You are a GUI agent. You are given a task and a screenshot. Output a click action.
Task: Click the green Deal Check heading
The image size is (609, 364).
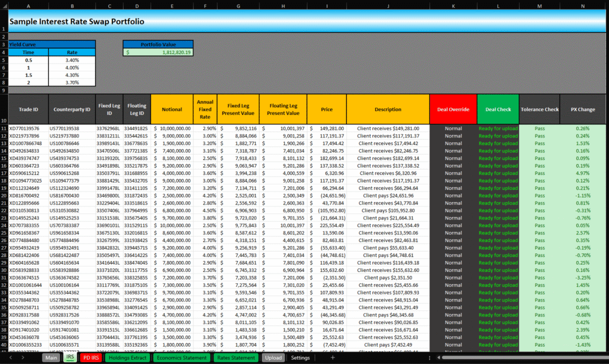498,109
